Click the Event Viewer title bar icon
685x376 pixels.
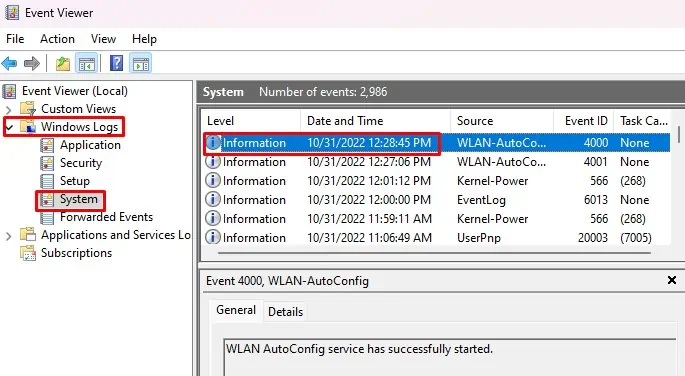(x=12, y=13)
